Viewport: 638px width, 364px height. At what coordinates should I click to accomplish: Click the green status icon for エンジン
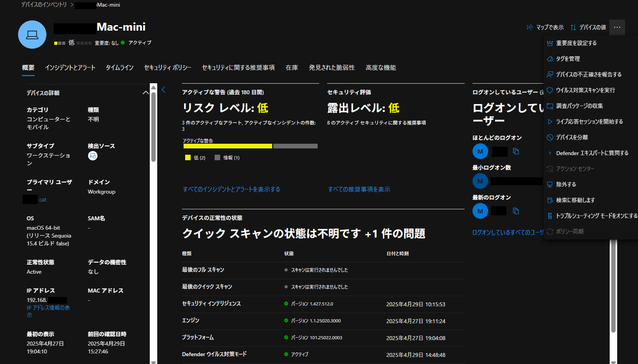point(286,321)
